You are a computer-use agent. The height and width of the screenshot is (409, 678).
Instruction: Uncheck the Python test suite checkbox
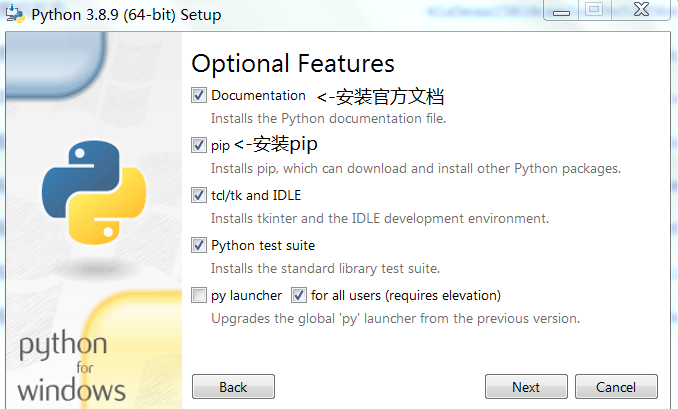click(x=199, y=245)
